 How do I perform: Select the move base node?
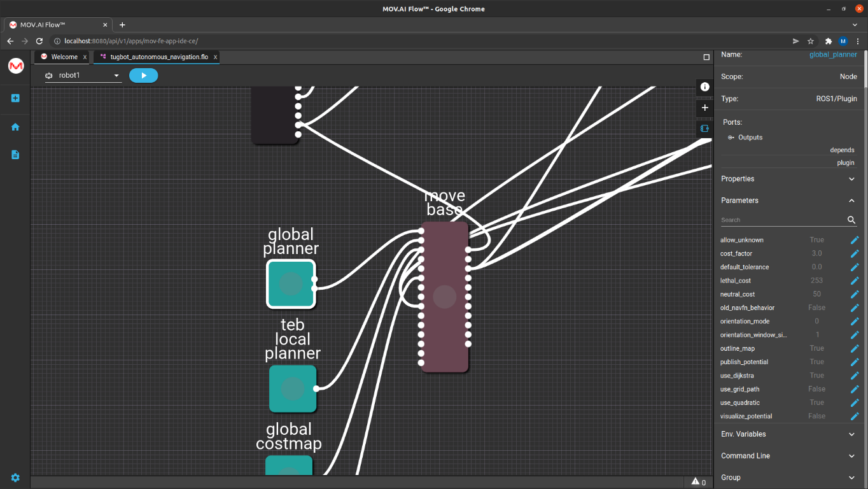pyautogui.click(x=445, y=297)
